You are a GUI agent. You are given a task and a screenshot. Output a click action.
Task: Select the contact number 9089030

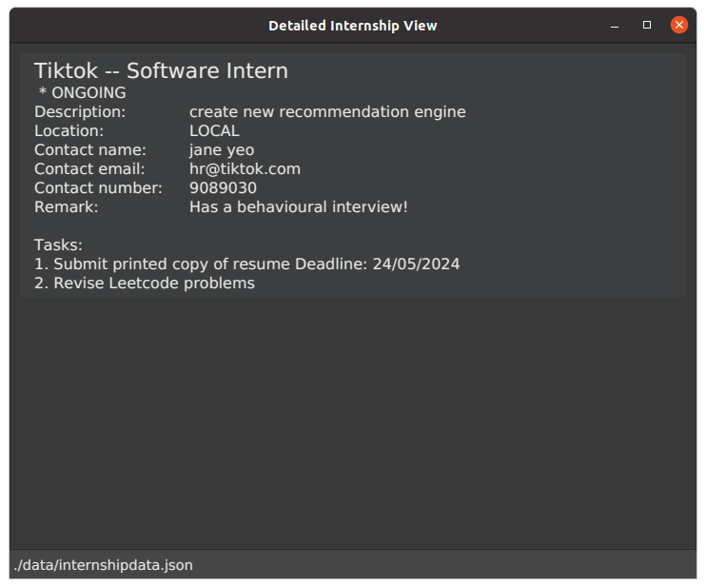223,188
